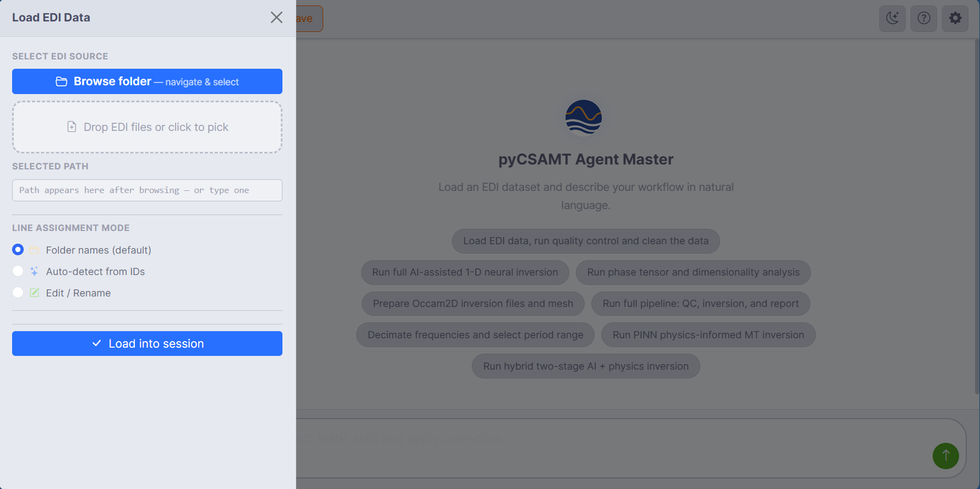This screenshot has width=980, height=489.
Task: Choose Run phase tensor and dimensionality analysis
Action: (x=693, y=272)
